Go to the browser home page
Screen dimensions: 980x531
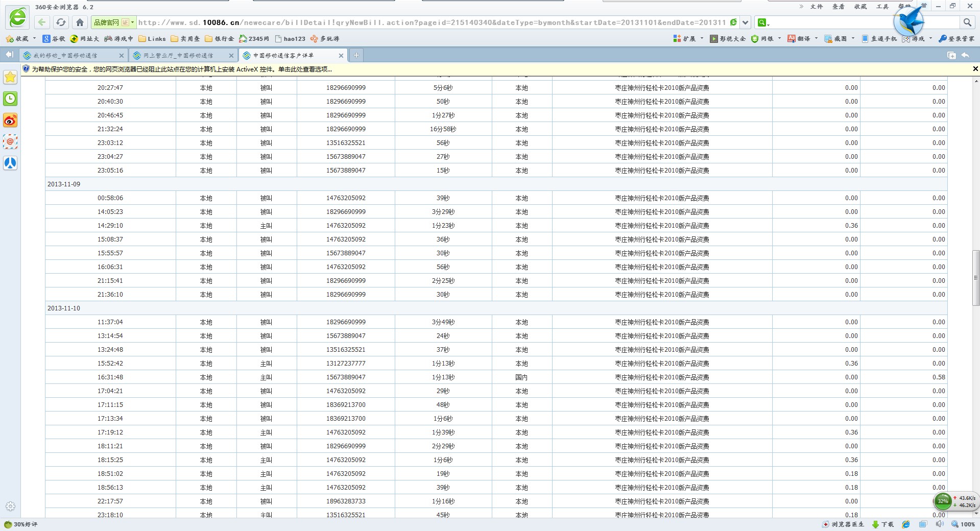pos(80,22)
